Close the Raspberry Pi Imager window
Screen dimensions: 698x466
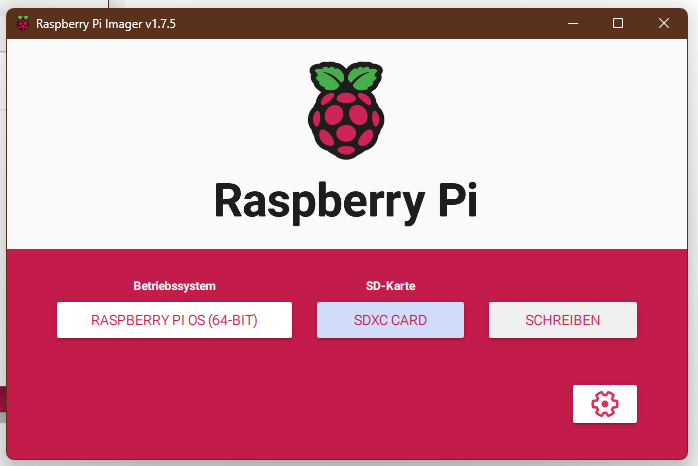point(664,23)
